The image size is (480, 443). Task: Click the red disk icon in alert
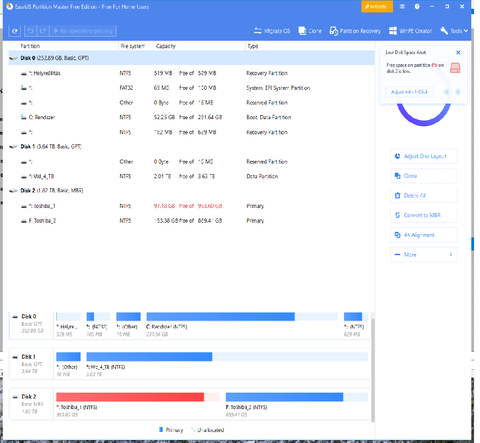(455, 68)
